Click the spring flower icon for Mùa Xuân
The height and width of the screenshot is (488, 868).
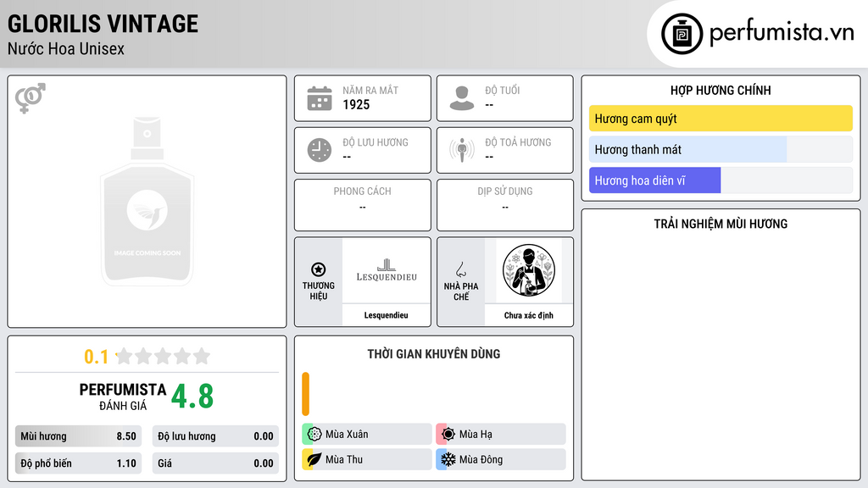click(314, 435)
